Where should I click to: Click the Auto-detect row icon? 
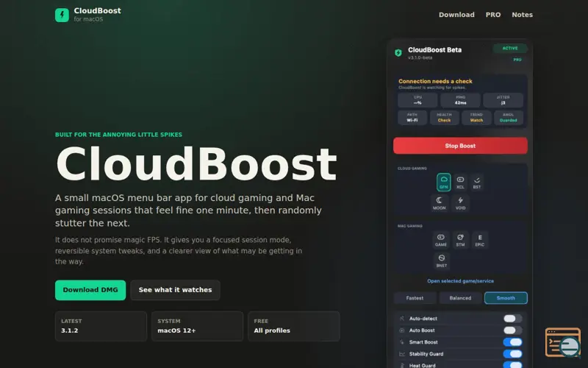[x=401, y=319]
